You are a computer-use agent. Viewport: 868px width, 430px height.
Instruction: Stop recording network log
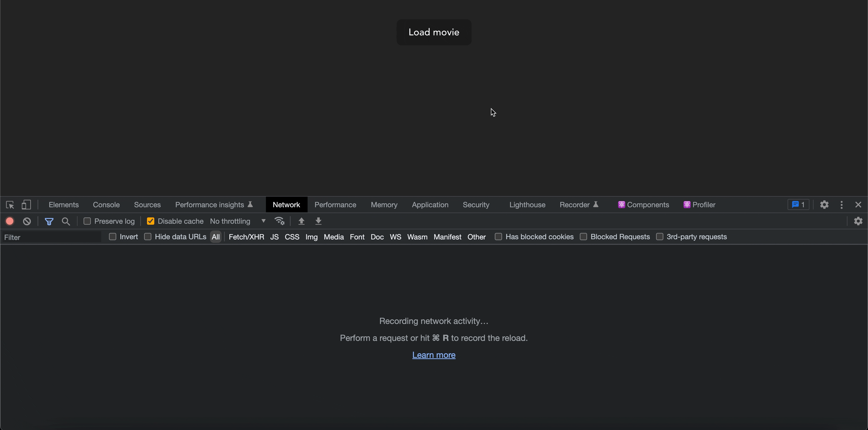pos(10,221)
